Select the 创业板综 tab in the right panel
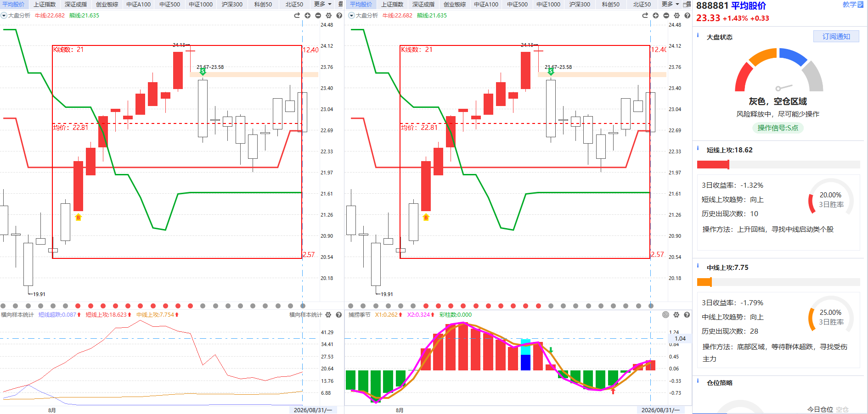Image resolution: width=868 pixels, height=414 pixels. (x=455, y=4)
